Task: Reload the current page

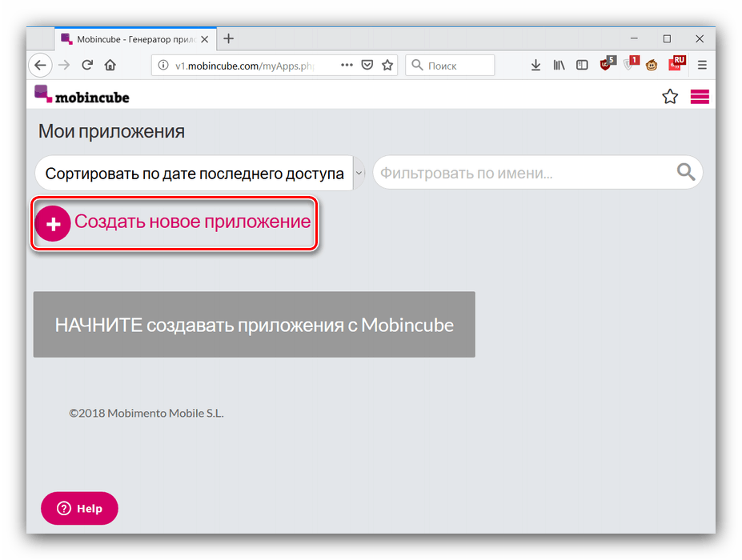Action: [x=87, y=65]
